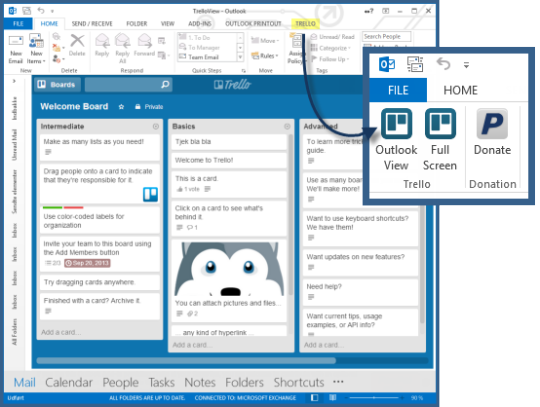Select the 'Team Email' quick step
This screenshot has height=407, width=540.
coord(207,57)
